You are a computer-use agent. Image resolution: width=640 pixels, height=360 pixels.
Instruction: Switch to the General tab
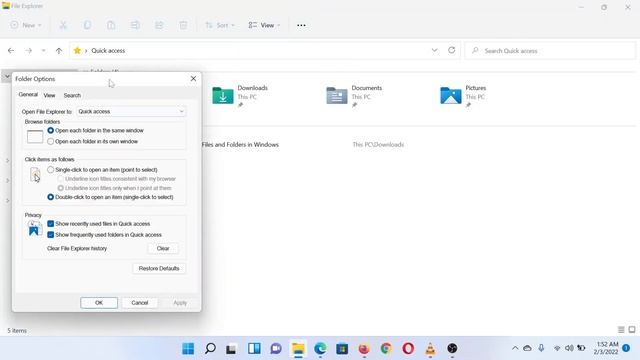pyautogui.click(x=28, y=95)
